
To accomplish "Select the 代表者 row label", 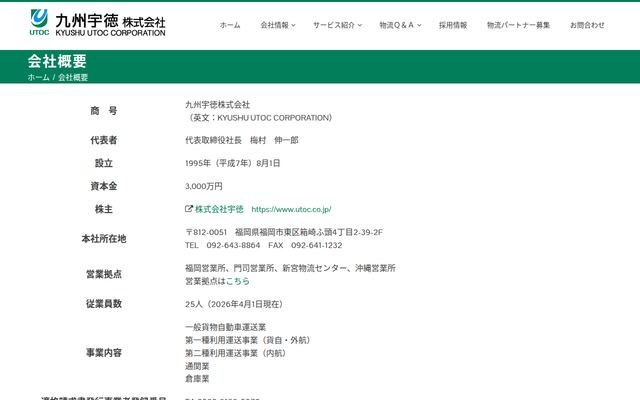I will tap(104, 140).
